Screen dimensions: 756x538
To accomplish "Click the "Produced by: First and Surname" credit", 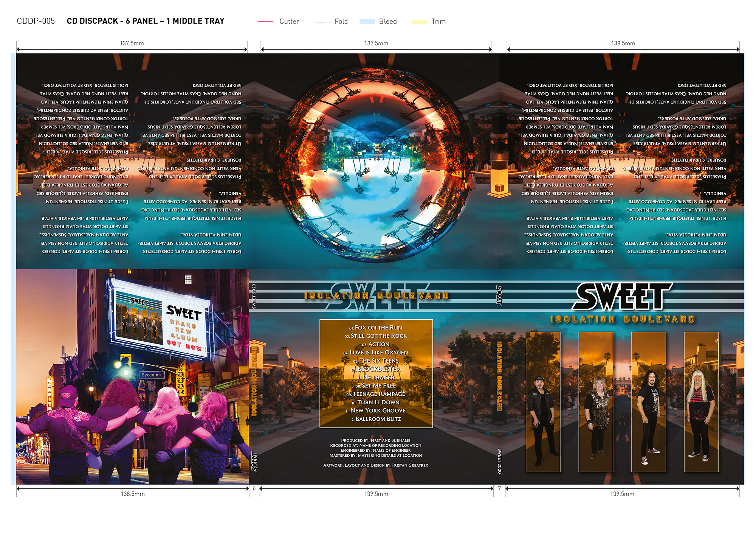I will pos(376,440).
